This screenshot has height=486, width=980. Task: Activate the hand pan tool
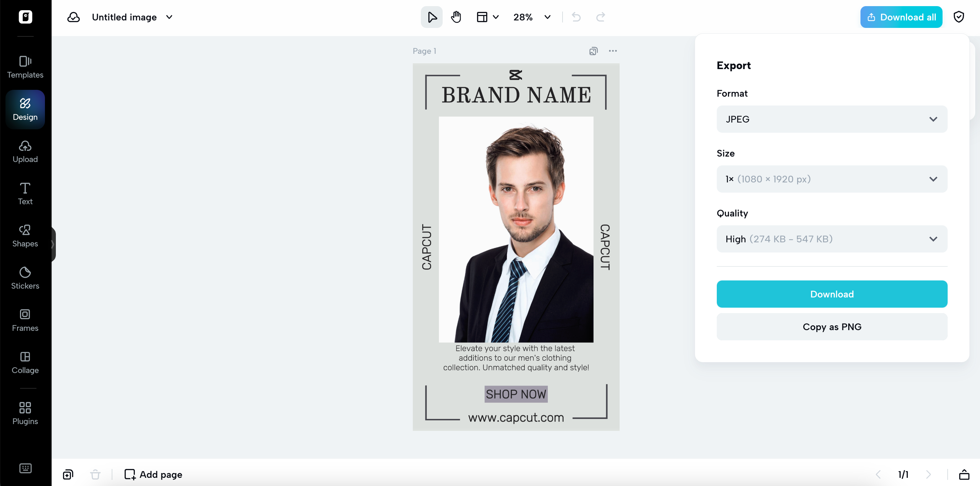(456, 17)
